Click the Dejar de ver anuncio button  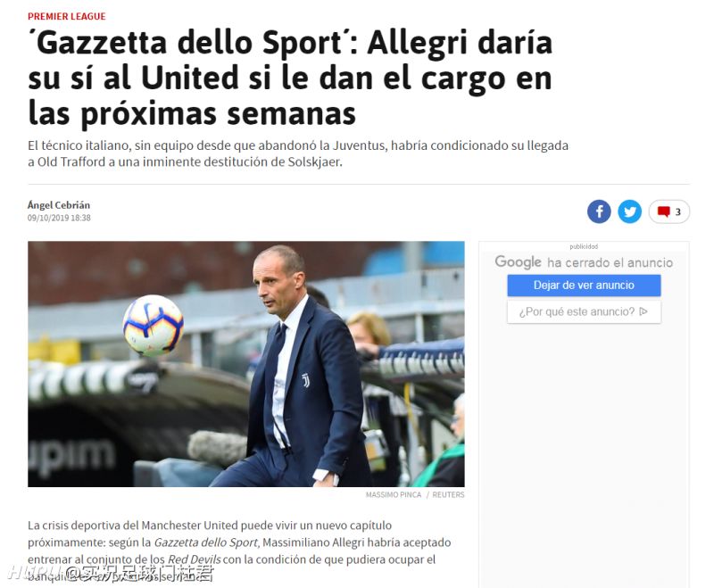click(584, 286)
